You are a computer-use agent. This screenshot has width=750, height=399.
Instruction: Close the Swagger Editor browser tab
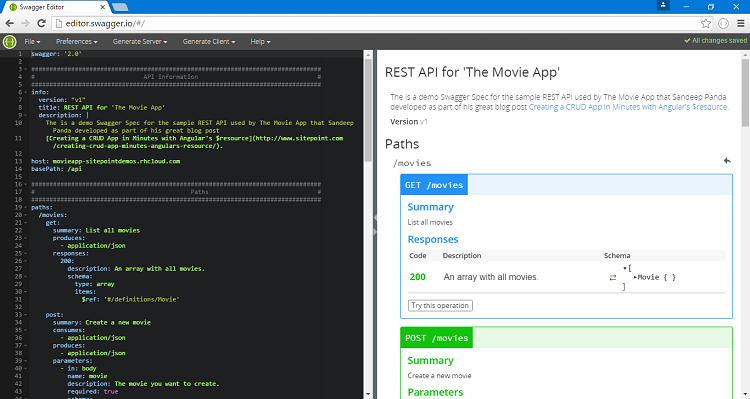point(102,7)
